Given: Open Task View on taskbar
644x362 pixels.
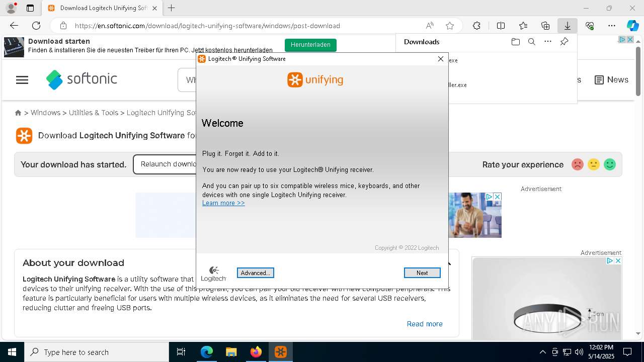Looking at the screenshot, I should 181,352.
